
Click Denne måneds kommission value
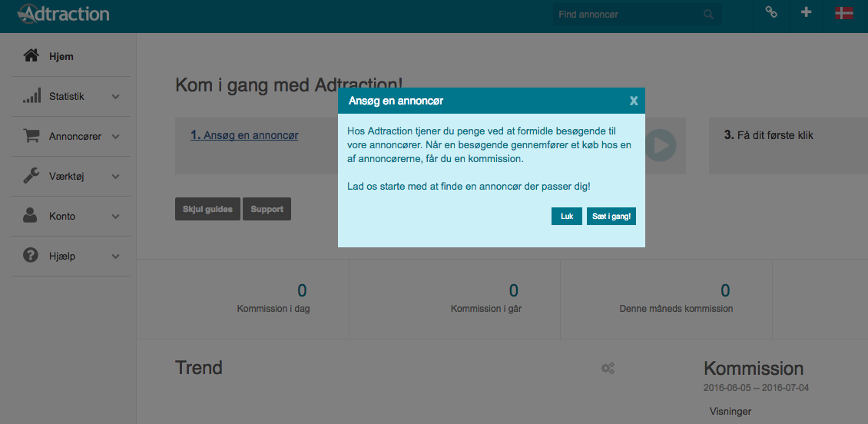pyautogui.click(x=725, y=290)
